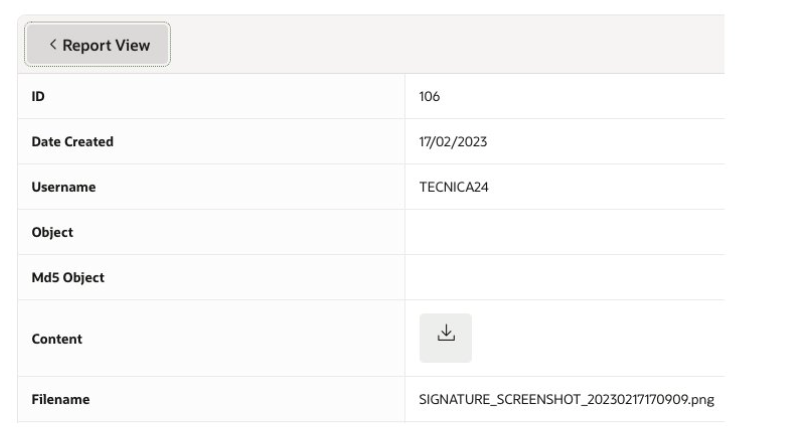
Task: Click the Content download icon
Action: coord(445,338)
